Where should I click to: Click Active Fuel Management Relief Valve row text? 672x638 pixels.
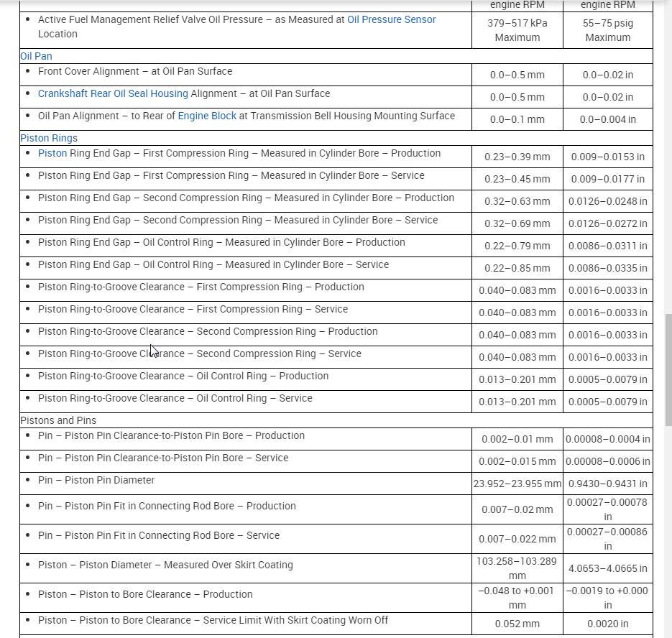point(236,27)
